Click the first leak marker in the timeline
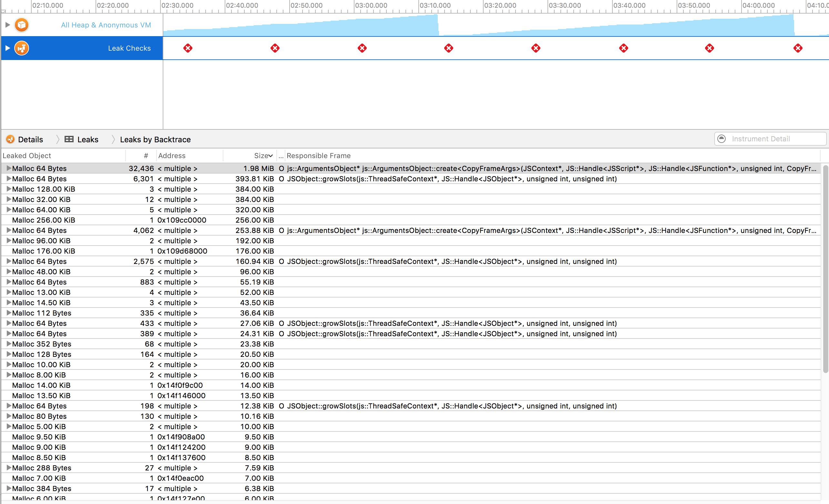 point(188,48)
